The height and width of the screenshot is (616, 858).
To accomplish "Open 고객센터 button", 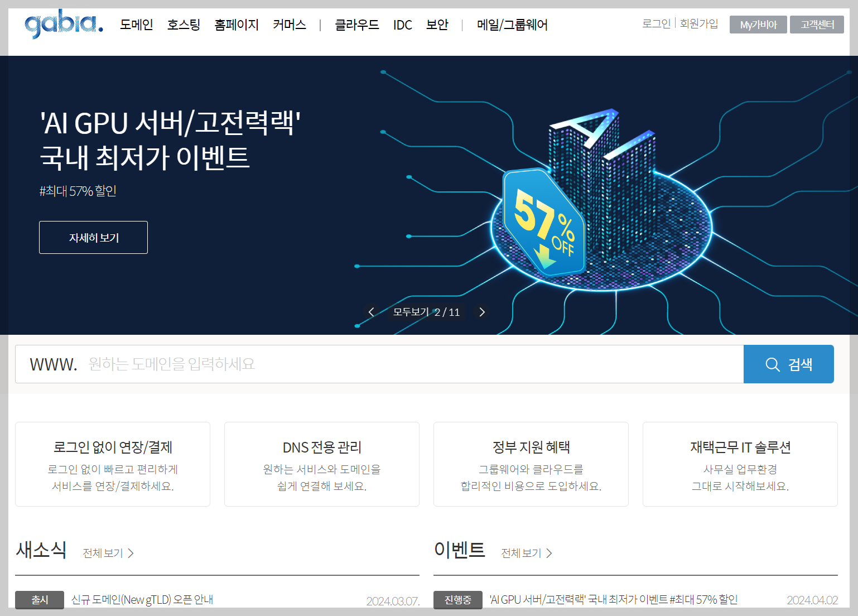I will pos(817,25).
